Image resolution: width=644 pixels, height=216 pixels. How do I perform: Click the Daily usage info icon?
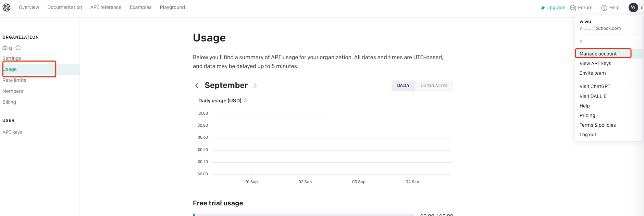pos(246,101)
